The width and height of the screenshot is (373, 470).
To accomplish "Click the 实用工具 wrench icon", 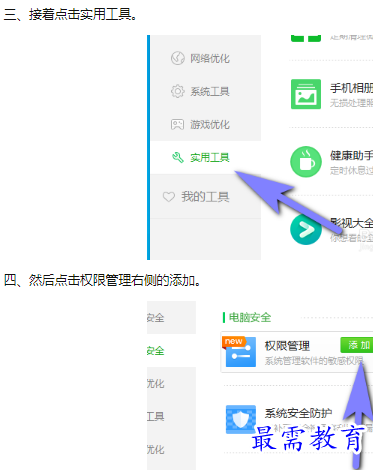I will (178, 157).
